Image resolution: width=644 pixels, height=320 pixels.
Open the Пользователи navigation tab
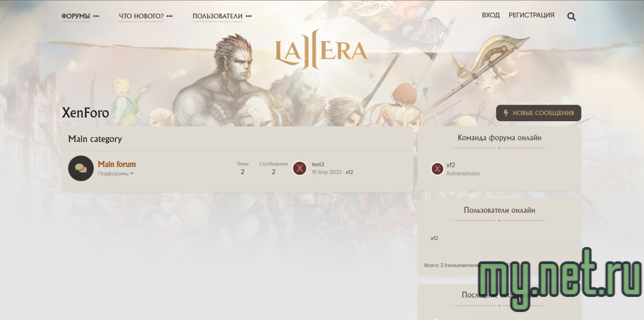(217, 16)
